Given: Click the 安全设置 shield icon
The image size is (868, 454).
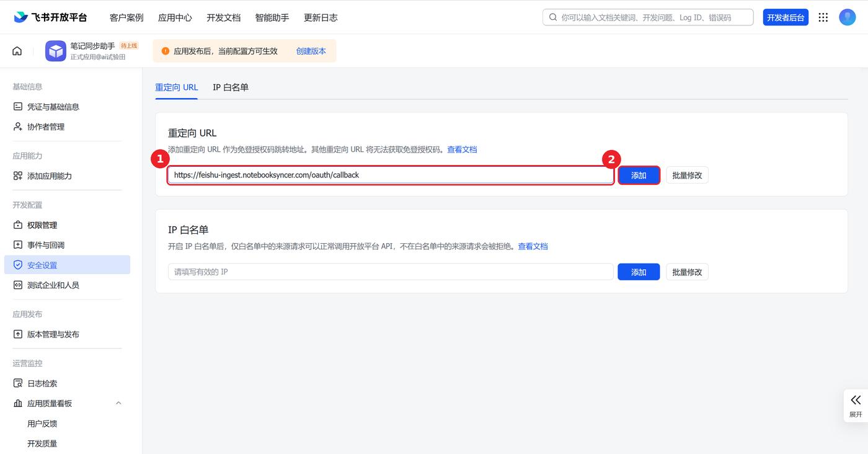Looking at the screenshot, I should 18,265.
